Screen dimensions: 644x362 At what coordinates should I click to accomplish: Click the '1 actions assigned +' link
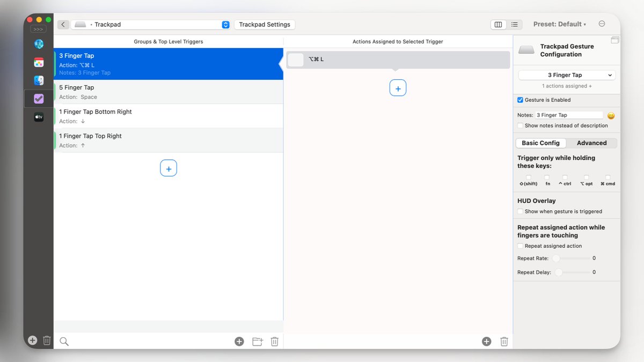pos(567,86)
